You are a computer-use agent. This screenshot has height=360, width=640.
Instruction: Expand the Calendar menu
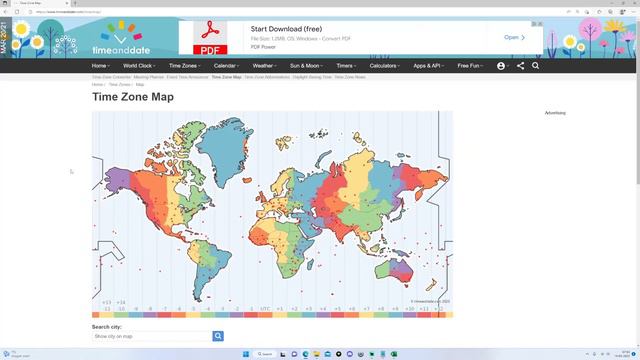point(226,66)
